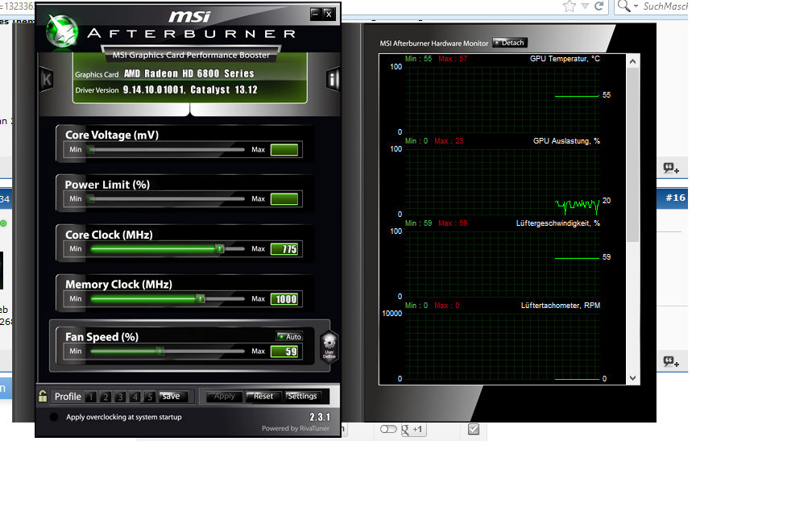Image resolution: width=812 pixels, height=508 pixels.
Task: Detach the Hardware Monitor panel
Action: 510,43
